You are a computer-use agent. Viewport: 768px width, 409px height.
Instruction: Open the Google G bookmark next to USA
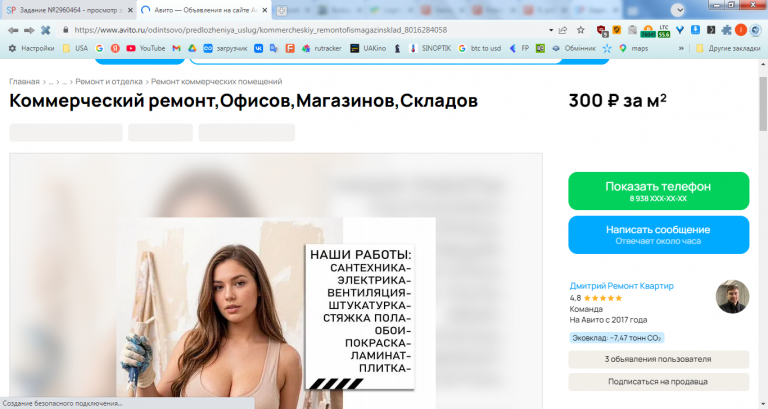coord(99,48)
